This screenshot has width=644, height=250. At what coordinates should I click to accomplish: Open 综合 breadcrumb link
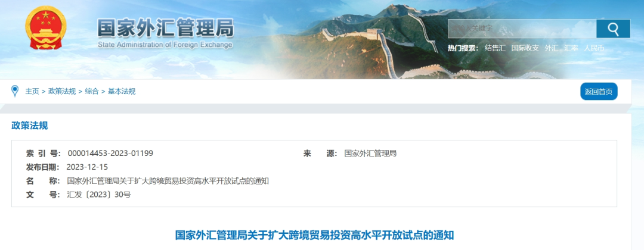(92, 92)
